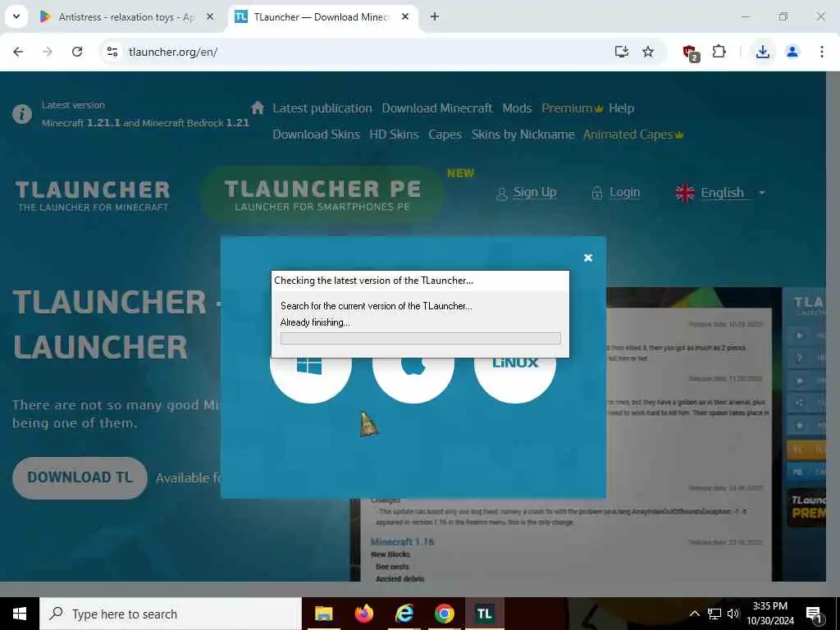840x630 pixels.
Task: Open the notification center icon
Action: point(814,614)
